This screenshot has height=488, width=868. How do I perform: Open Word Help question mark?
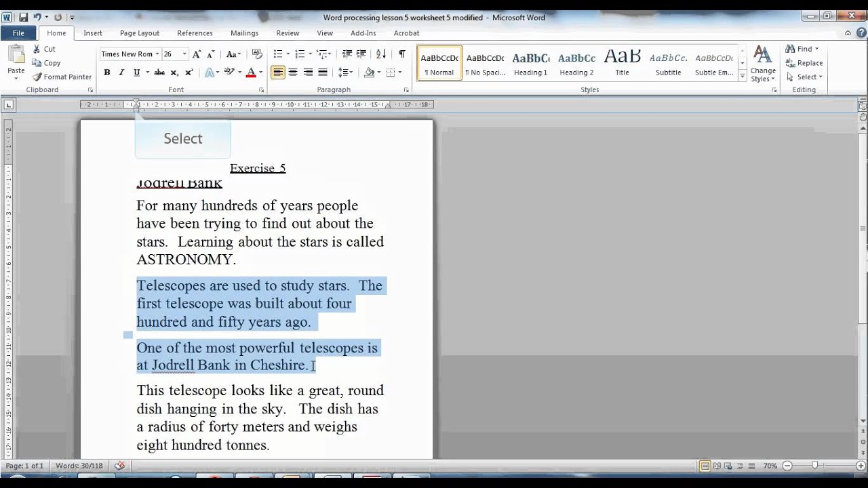point(861,33)
